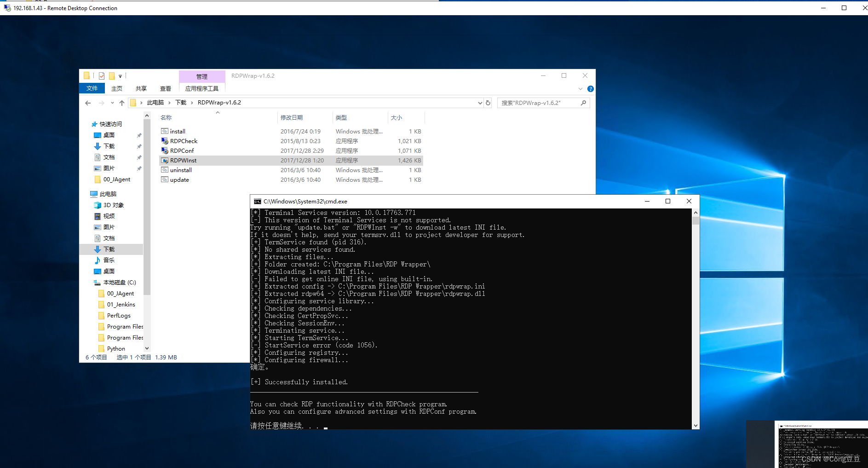Click 此电脑 in the breadcrumb path
Image resolution: width=868 pixels, height=468 pixels.
155,103
